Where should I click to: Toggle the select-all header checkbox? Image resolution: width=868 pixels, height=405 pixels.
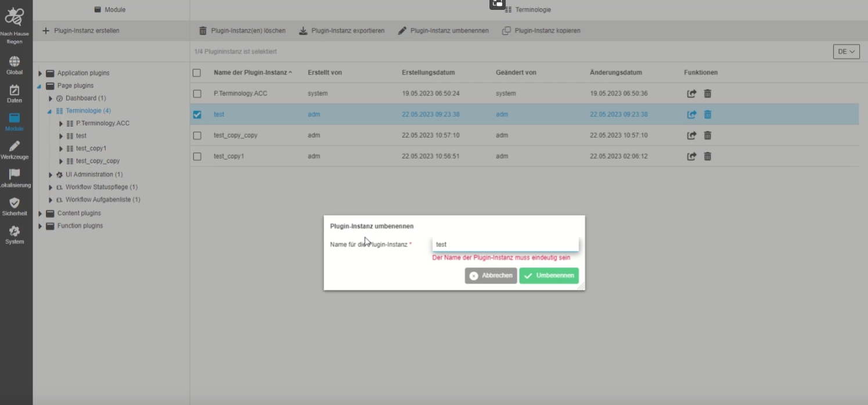click(x=197, y=73)
